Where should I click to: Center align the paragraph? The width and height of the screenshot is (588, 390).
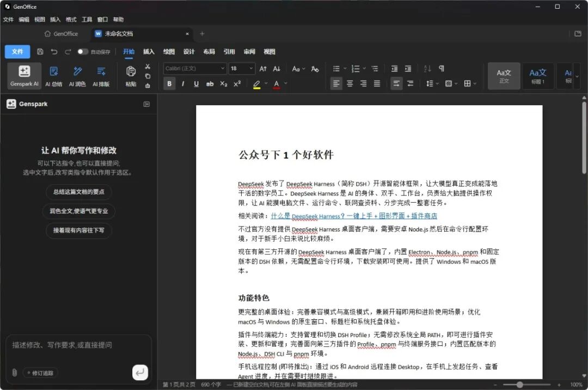(350, 84)
